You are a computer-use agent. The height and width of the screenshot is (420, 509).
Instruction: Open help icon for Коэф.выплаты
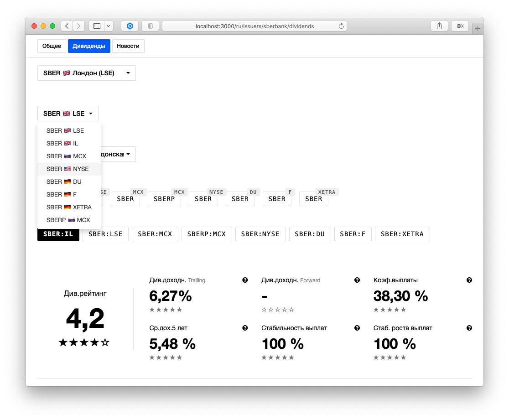469,280
